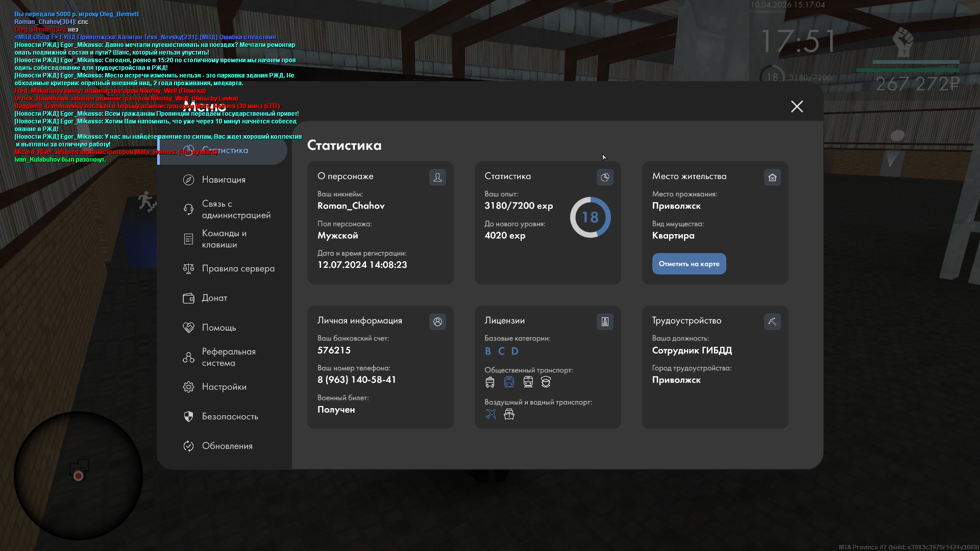Click the house icon in Место жительства card
The width and height of the screenshot is (980, 551).
(x=772, y=177)
